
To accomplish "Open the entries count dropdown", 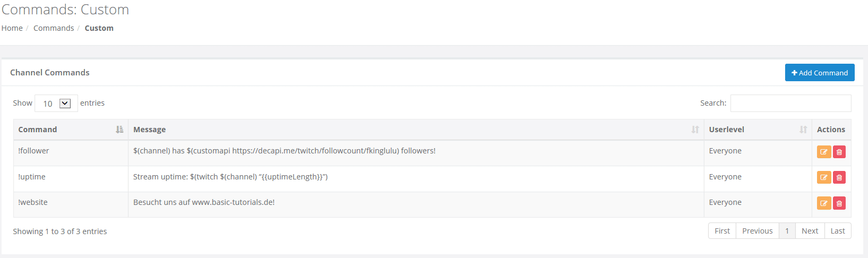I will click(56, 104).
